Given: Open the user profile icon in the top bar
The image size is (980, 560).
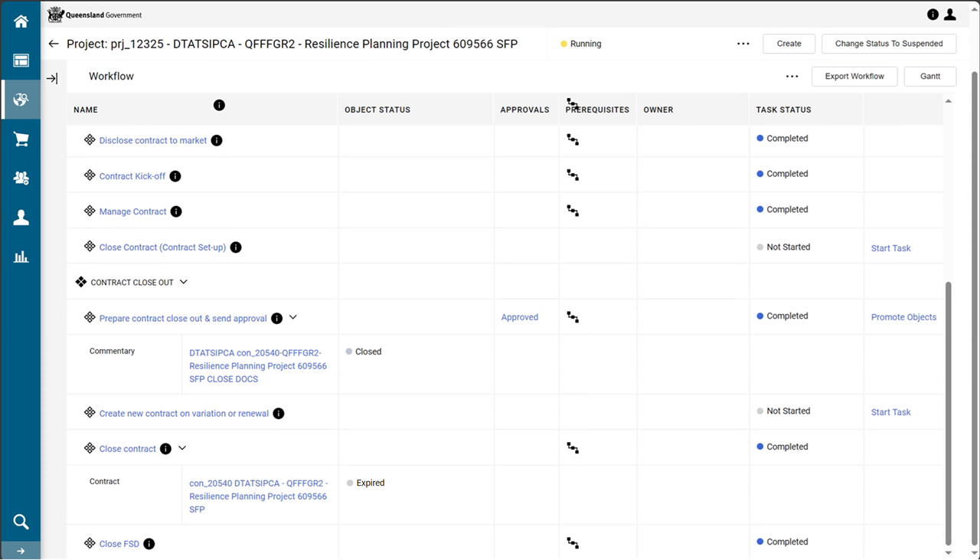Looking at the screenshot, I should coord(950,15).
